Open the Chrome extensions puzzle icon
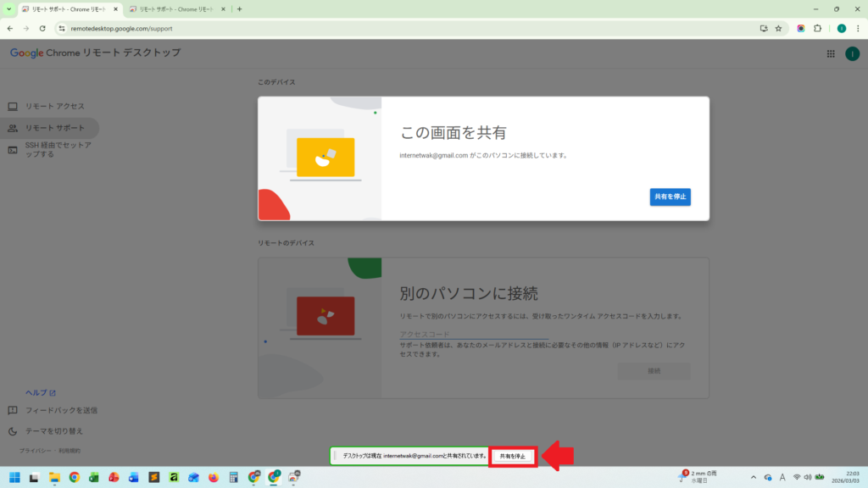868x488 pixels. [817, 28]
